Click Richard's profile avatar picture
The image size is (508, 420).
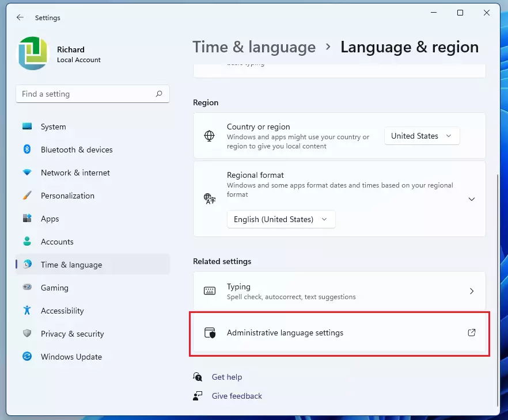point(33,54)
